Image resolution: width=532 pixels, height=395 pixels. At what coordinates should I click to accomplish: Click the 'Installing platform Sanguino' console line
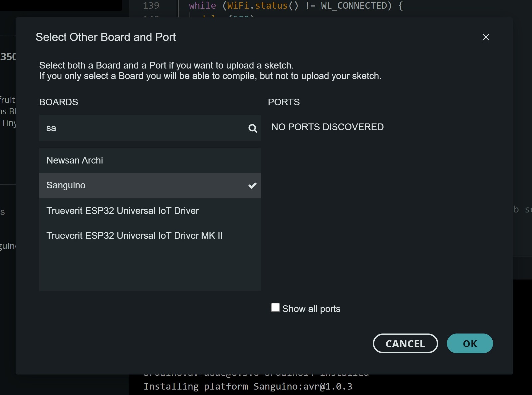[x=248, y=386]
